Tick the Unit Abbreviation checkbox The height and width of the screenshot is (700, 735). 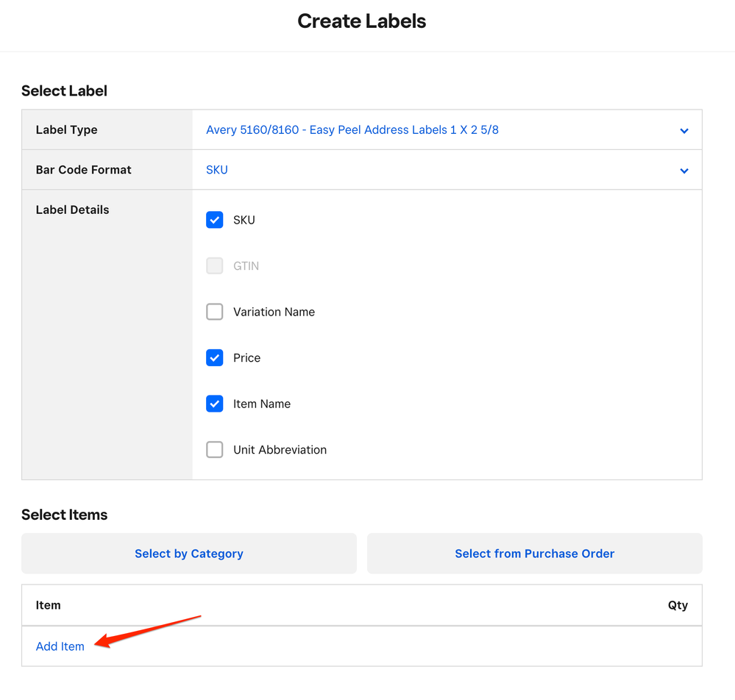coord(215,450)
